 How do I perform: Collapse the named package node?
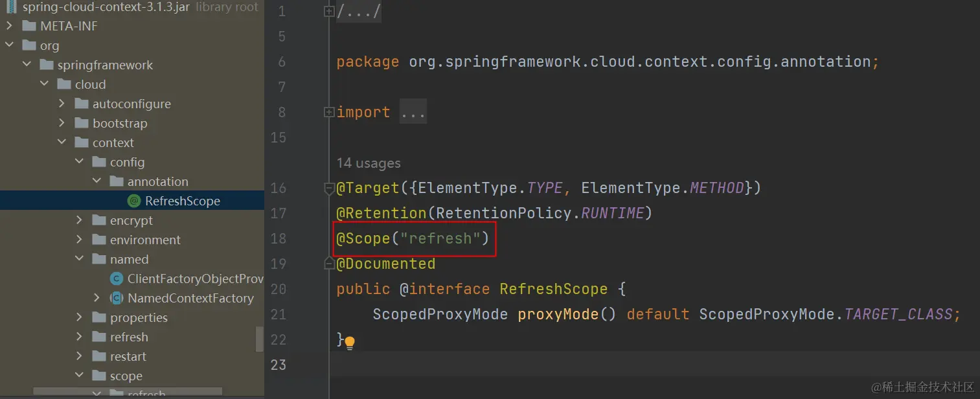(79, 259)
